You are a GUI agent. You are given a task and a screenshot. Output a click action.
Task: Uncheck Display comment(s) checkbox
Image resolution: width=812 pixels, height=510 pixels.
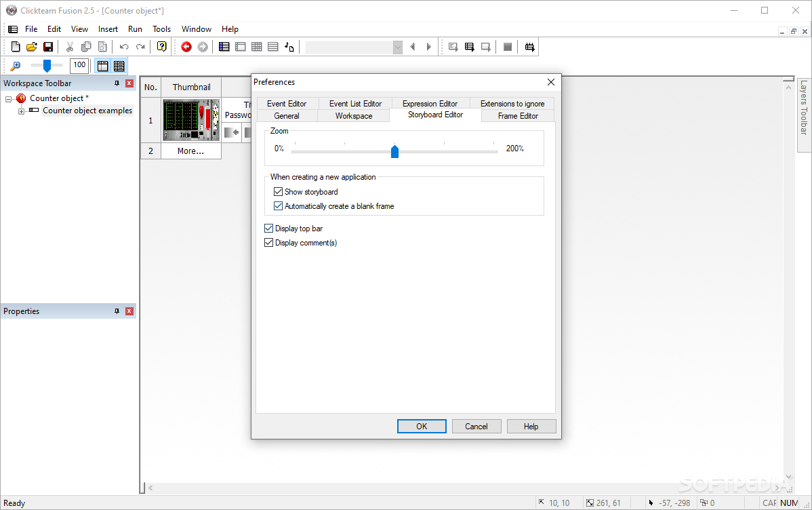coord(269,243)
